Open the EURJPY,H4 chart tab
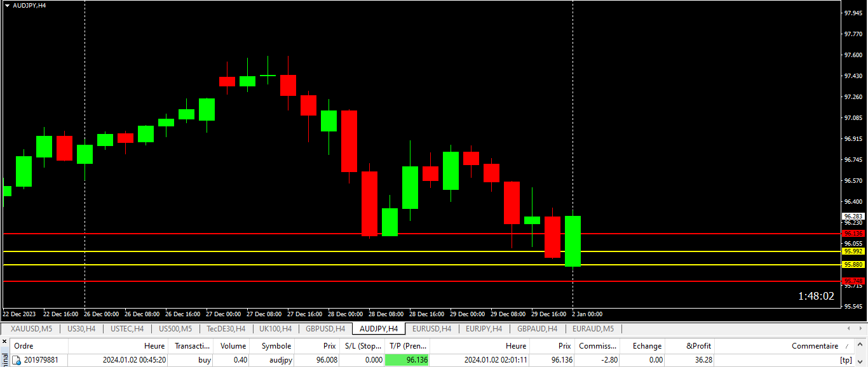Image resolution: width=868 pixels, height=367 pixels. point(484,328)
